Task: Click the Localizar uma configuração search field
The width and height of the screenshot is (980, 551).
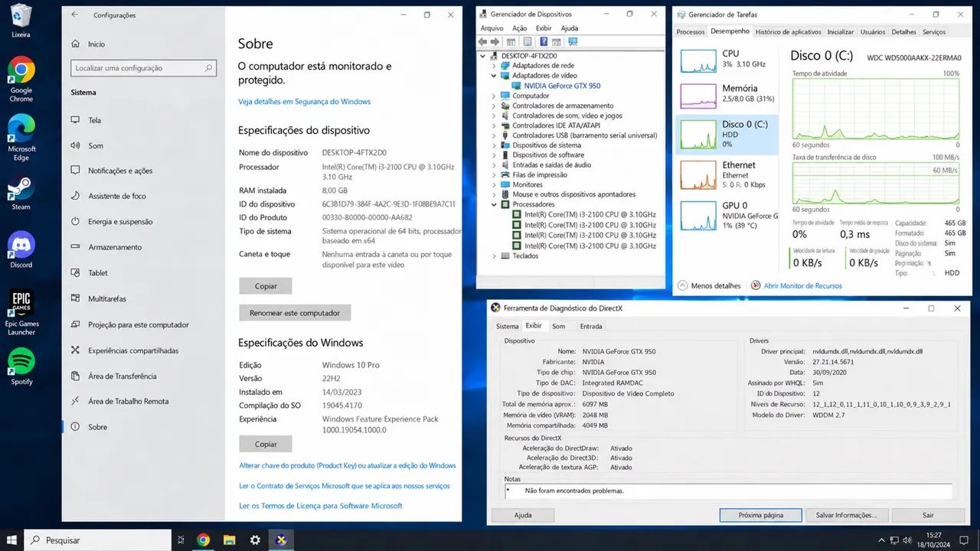Action: pos(144,68)
